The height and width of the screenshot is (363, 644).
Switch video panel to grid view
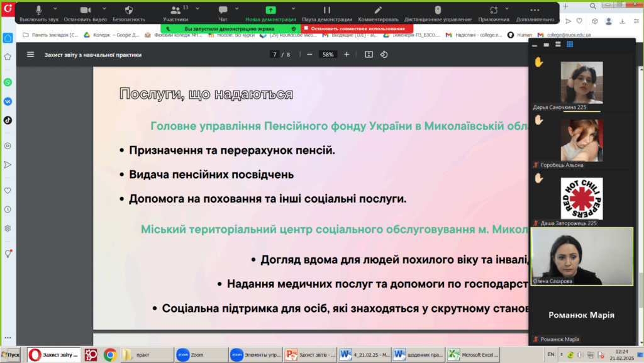(x=570, y=45)
